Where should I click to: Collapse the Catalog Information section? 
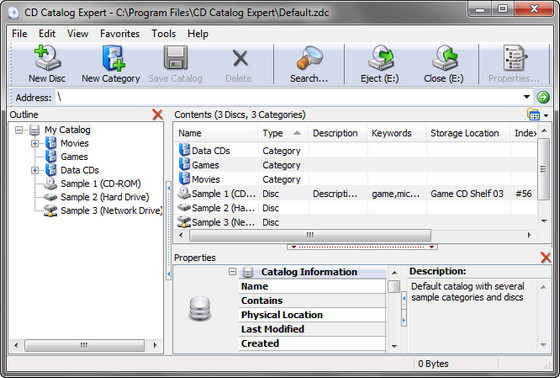pyautogui.click(x=232, y=272)
